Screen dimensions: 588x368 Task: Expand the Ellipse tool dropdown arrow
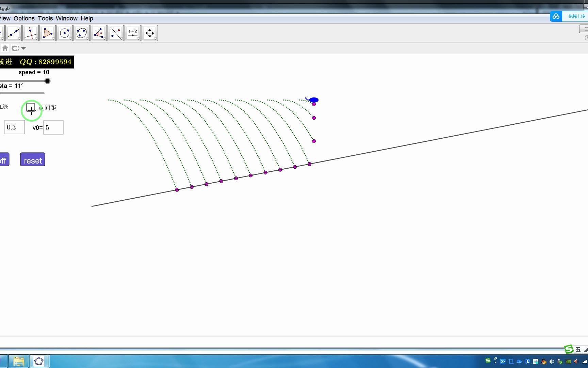(x=87, y=39)
